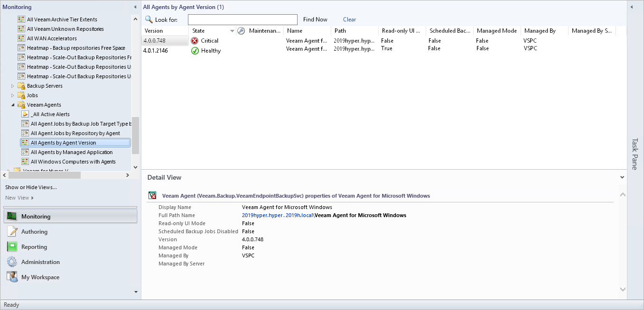The image size is (644, 310).
Task: Open Show or Hide Views
Action: pos(31,187)
